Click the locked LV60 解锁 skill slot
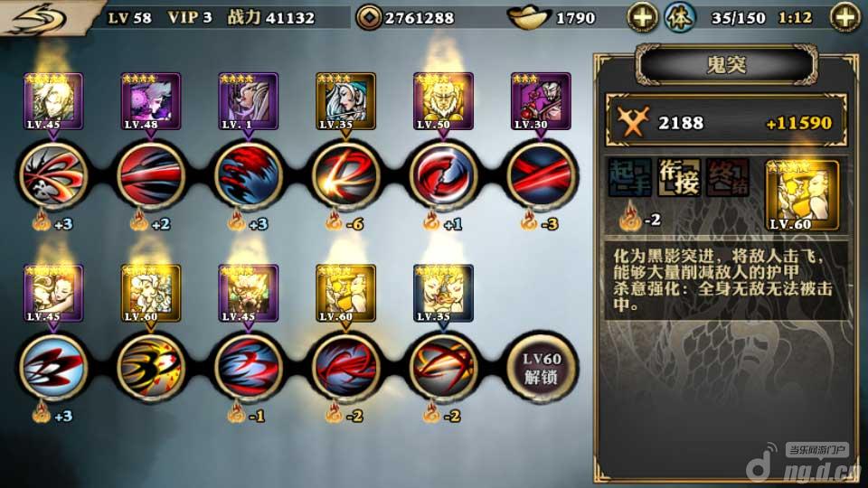Image resolution: width=868 pixels, height=488 pixels. click(541, 367)
